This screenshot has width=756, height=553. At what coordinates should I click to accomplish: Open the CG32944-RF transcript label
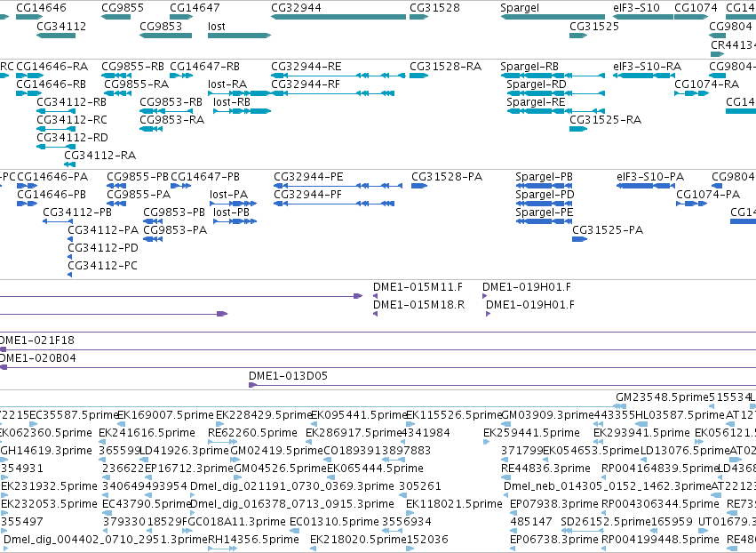(x=306, y=84)
